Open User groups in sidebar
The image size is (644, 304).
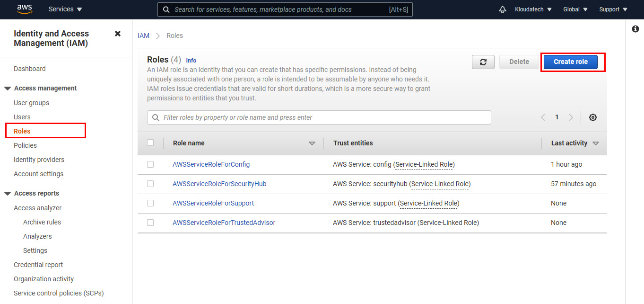(31, 103)
